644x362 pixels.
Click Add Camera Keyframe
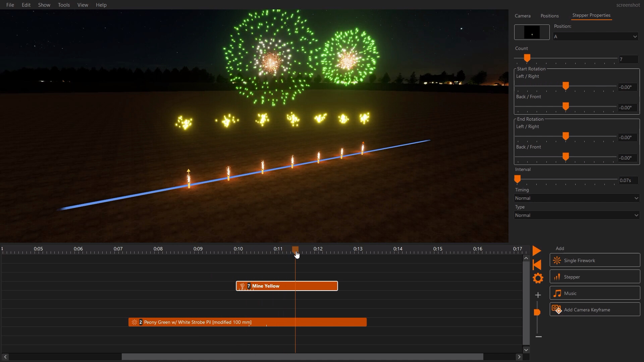point(594,309)
